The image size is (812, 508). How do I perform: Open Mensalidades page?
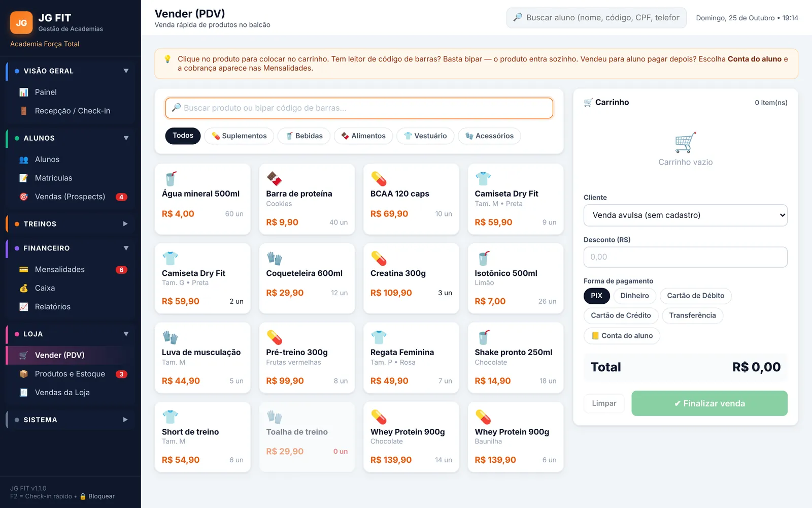tap(70, 269)
